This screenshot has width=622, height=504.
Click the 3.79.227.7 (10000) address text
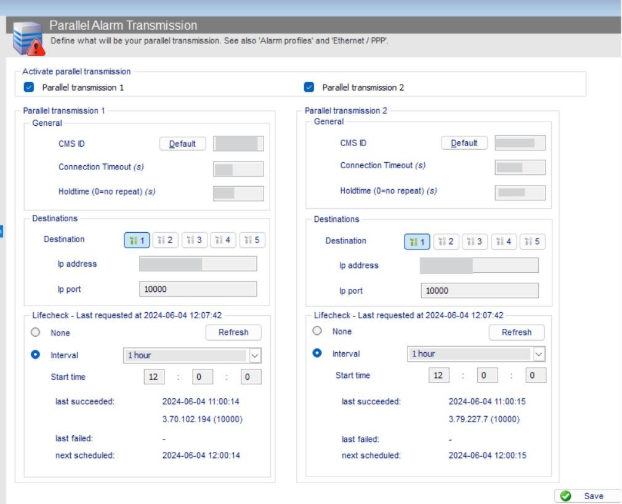point(484,419)
